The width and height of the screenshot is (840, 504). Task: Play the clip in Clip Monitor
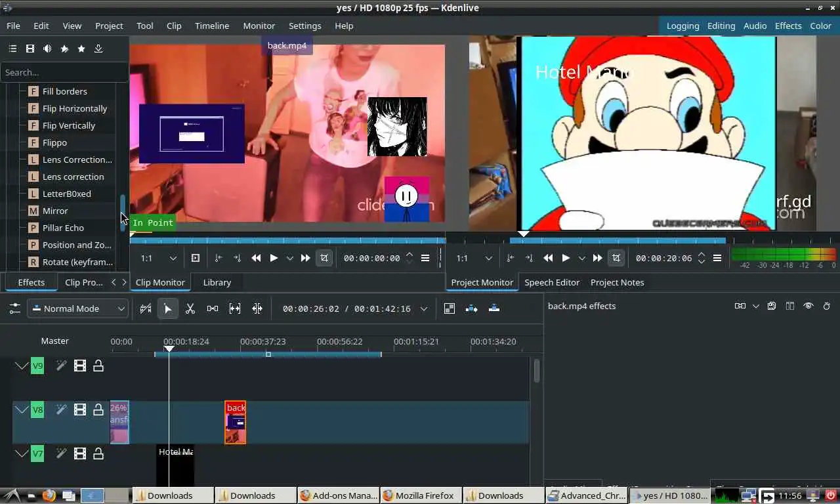[x=274, y=258]
